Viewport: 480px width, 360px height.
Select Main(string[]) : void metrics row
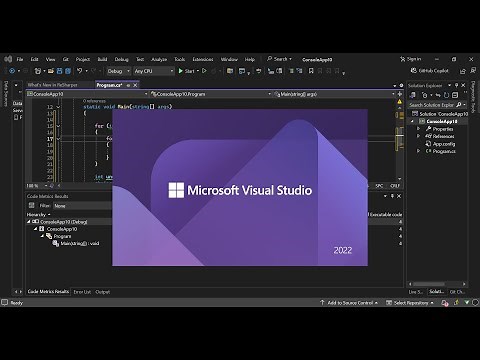pos(76,244)
